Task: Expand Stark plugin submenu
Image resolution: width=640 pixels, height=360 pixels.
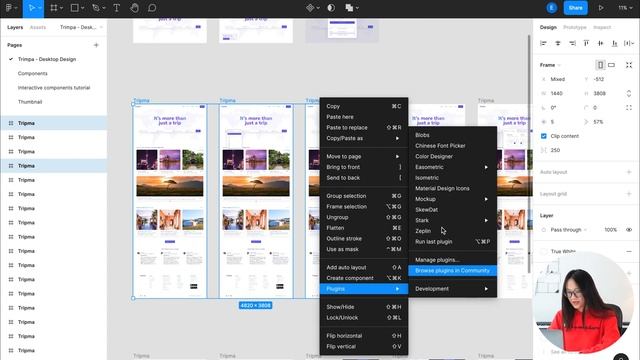Action: pyautogui.click(x=452, y=220)
